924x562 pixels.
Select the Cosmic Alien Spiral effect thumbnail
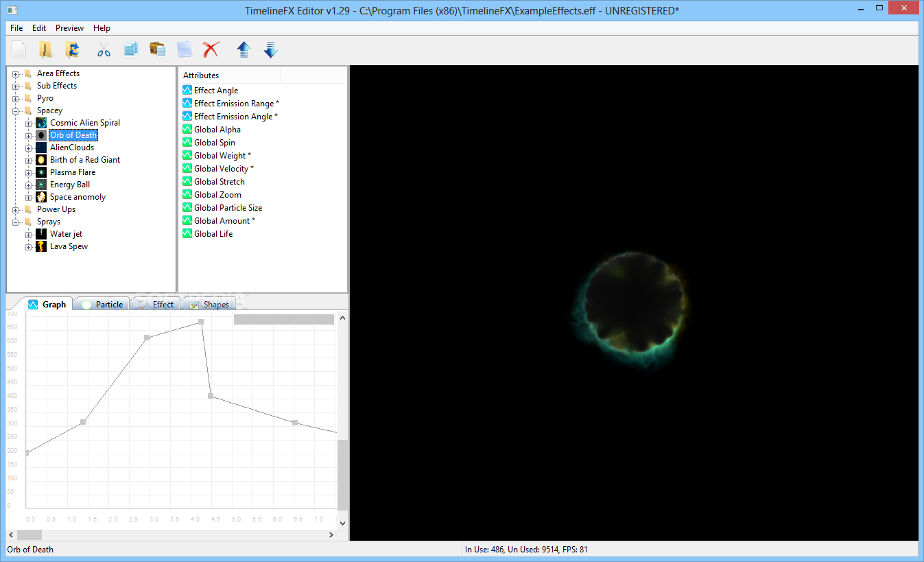(x=41, y=123)
